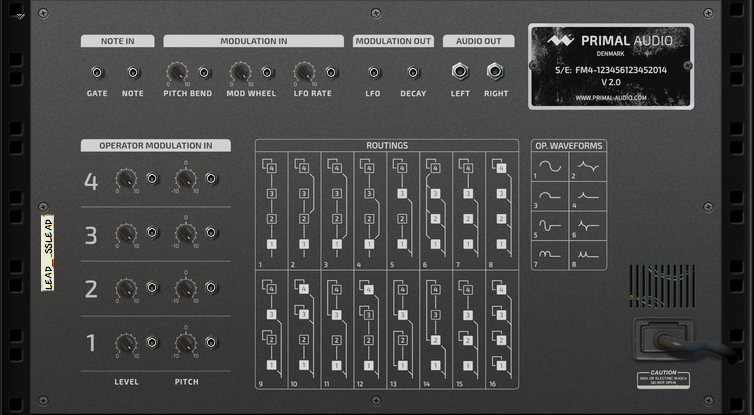754x415 pixels.
Task: Click the GATE input jack
Action: click(x=97, y=73)
